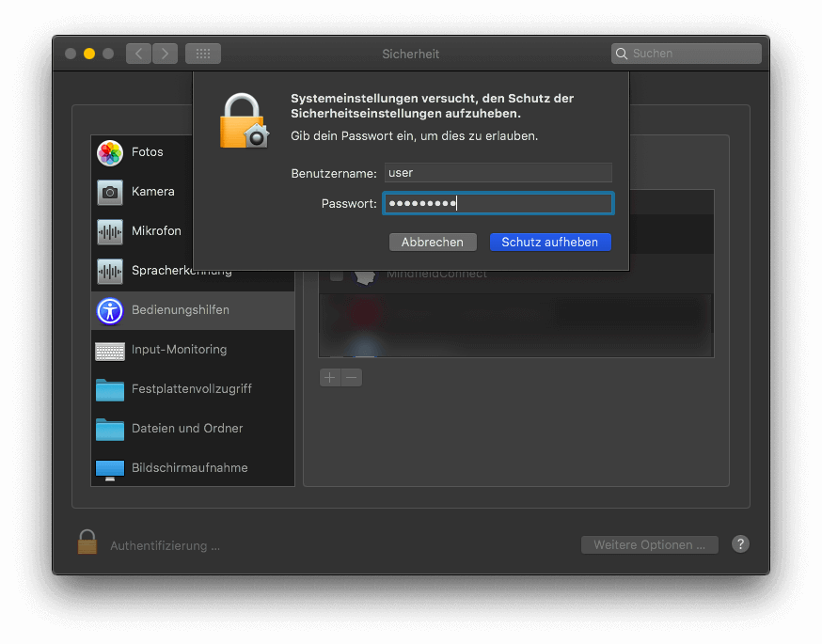This screenshot has height=644, width=822.
Task: Focus the Passwort input field
Action: click(498, 203)
